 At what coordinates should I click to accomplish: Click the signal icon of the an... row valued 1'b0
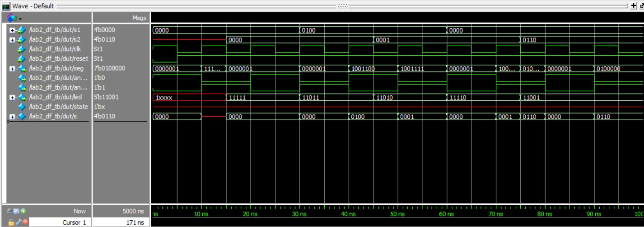pos(21,78)
